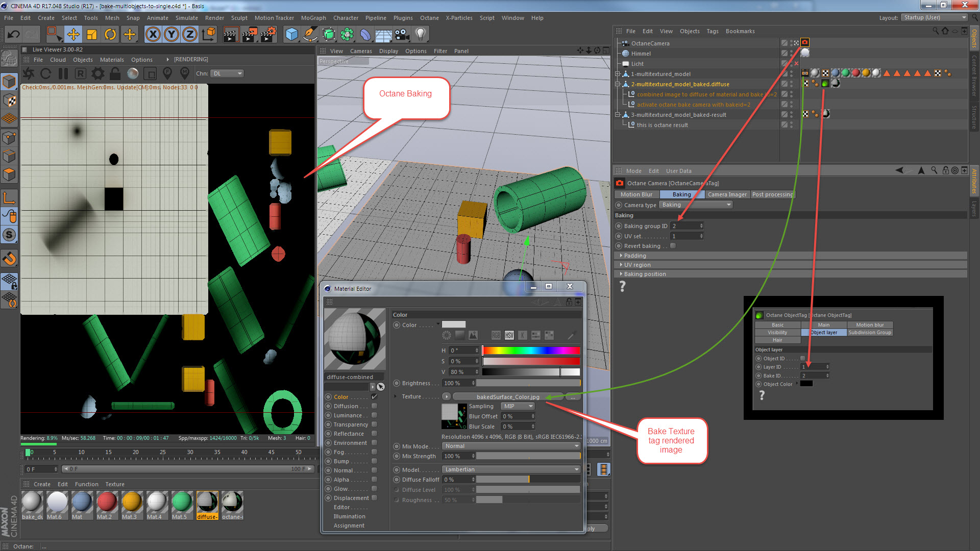Image resolution: width=980 pixels, height=551 pixels.
Task: Enable the Reflectance channel checkbox
Action: pyautogui.click(x=374, y=434)
